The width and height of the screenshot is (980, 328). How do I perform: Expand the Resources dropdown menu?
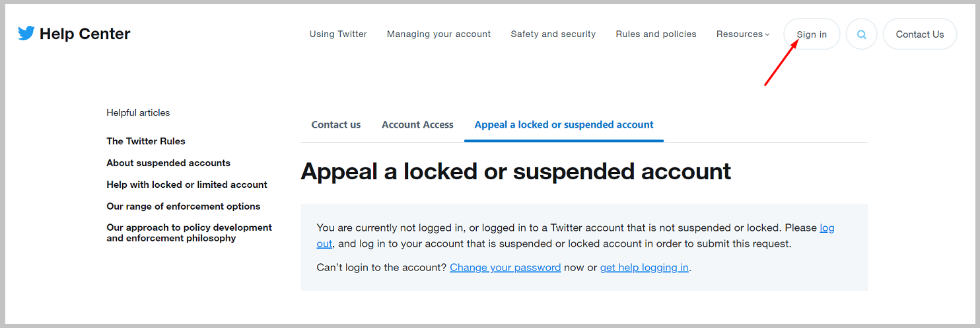(743, 34)
